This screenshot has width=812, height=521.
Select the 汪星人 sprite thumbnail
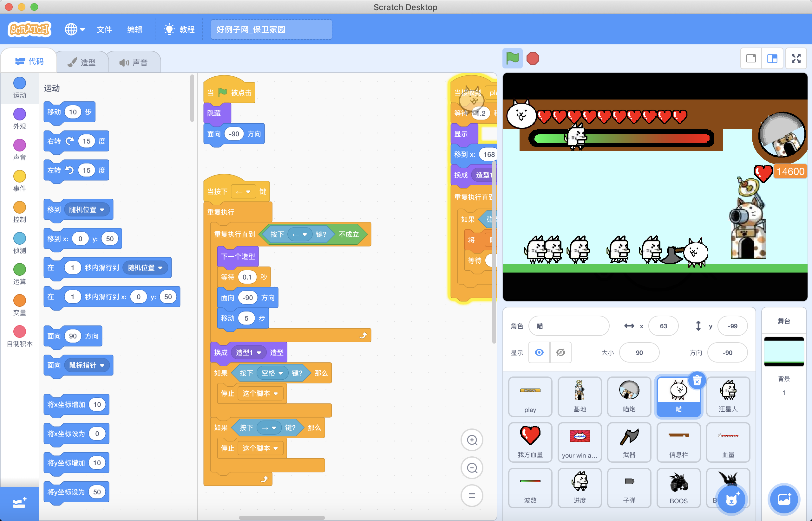pos(728,397)
